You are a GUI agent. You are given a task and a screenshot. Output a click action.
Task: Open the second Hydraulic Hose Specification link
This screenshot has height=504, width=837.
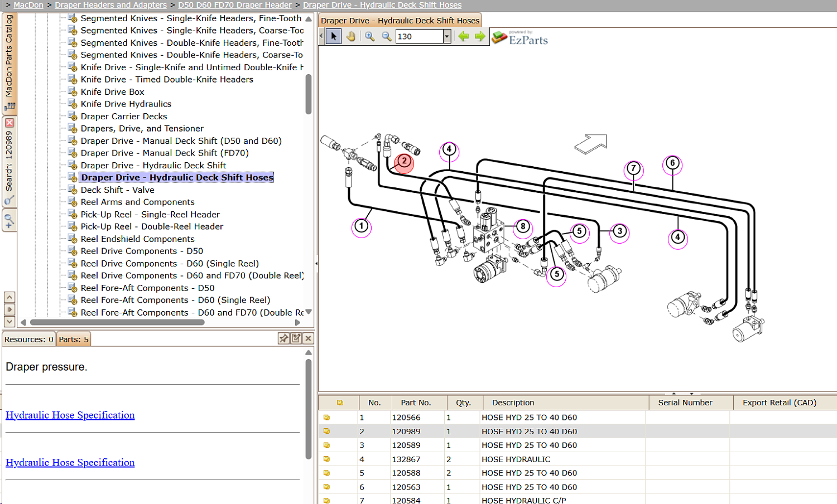pyautogui.click(x=70, y=463)
